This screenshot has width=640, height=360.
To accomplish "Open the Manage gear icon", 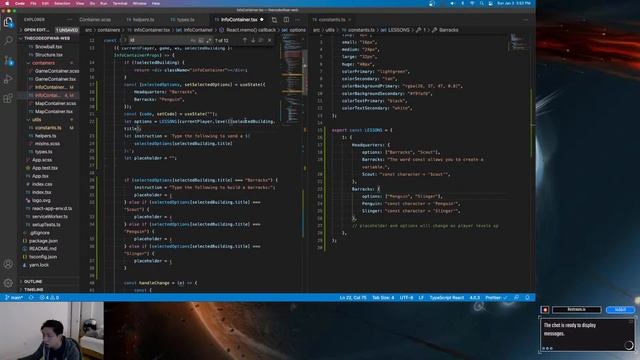I will tap(8, 282).
